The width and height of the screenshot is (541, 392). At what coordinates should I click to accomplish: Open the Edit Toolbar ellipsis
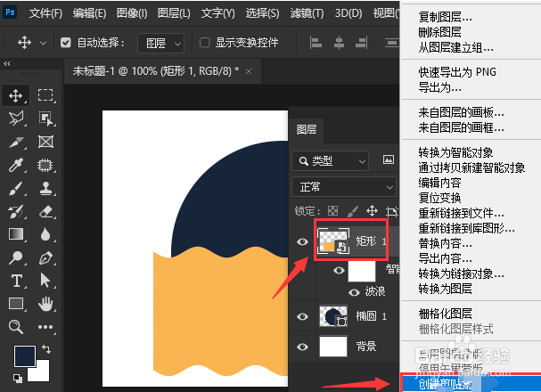click(x=45, y=326)
